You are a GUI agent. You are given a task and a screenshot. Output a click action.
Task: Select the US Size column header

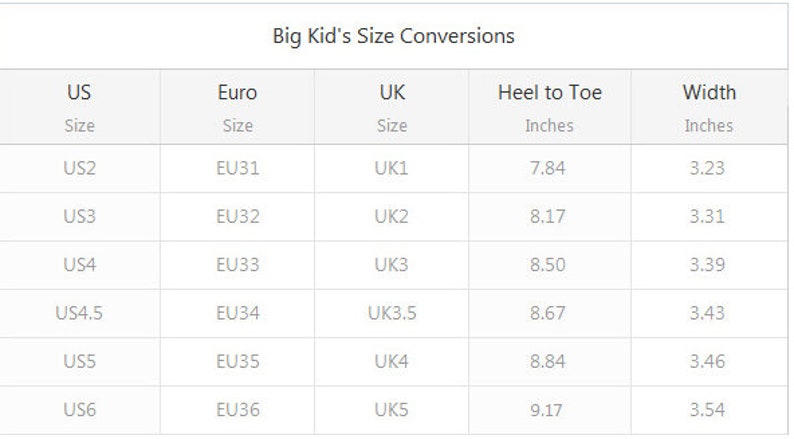click(80, 107)
